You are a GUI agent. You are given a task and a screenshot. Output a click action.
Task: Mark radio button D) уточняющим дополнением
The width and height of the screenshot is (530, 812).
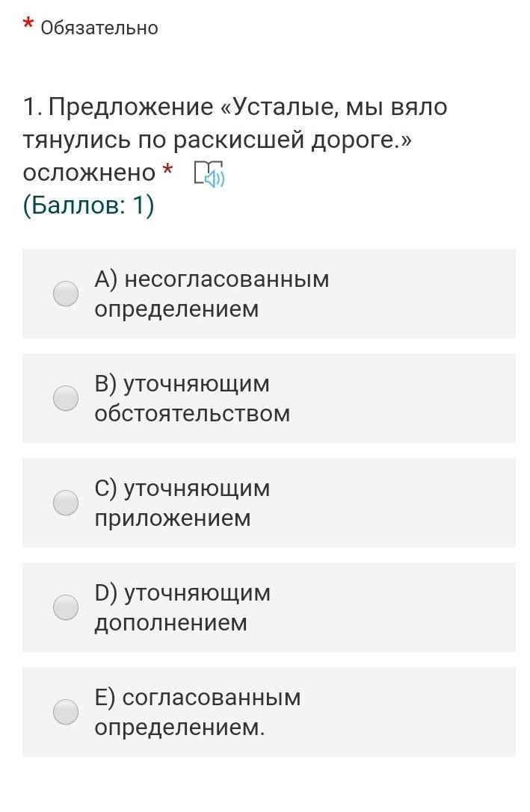pyautogui.click(x=66, y=607)
